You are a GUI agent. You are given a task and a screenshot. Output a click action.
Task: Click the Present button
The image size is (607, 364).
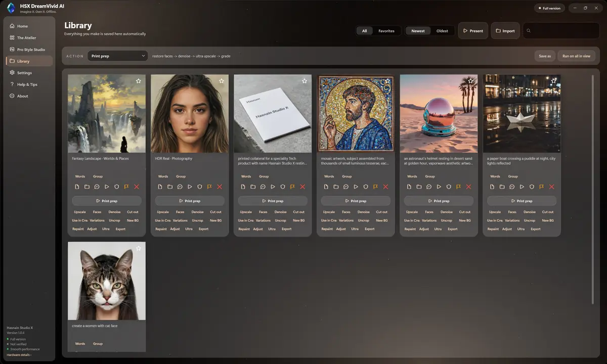point(473,31)
